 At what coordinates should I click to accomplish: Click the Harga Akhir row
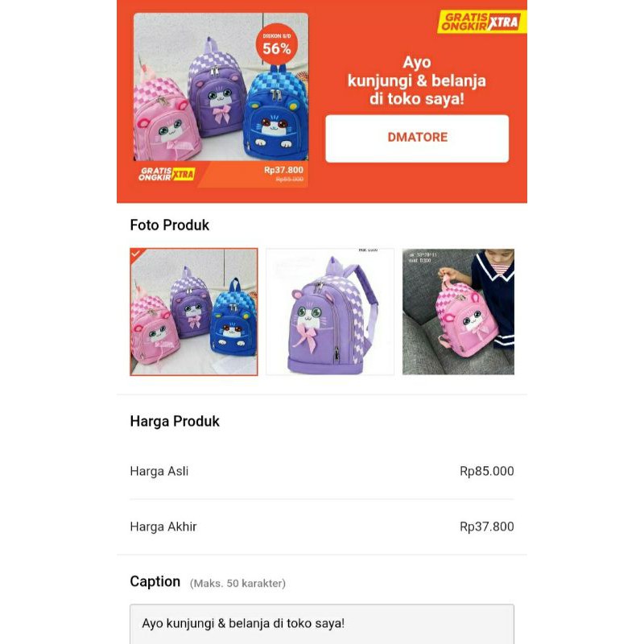tap(321, 526)
